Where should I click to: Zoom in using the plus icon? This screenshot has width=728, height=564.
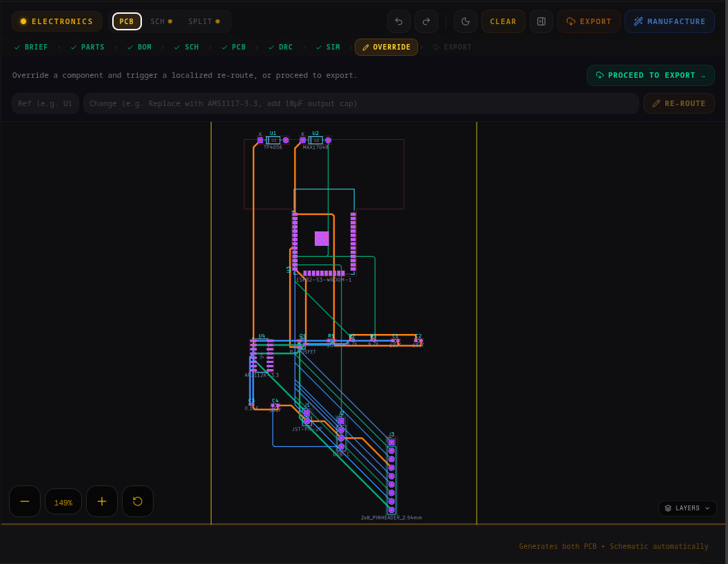click(102, 501)
